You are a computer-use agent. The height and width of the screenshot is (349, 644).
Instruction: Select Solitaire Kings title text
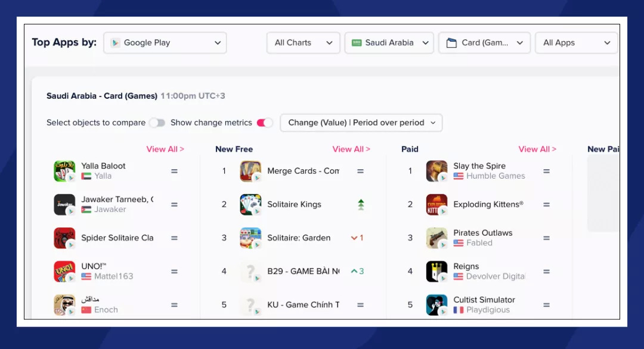[x=294, y=204]
